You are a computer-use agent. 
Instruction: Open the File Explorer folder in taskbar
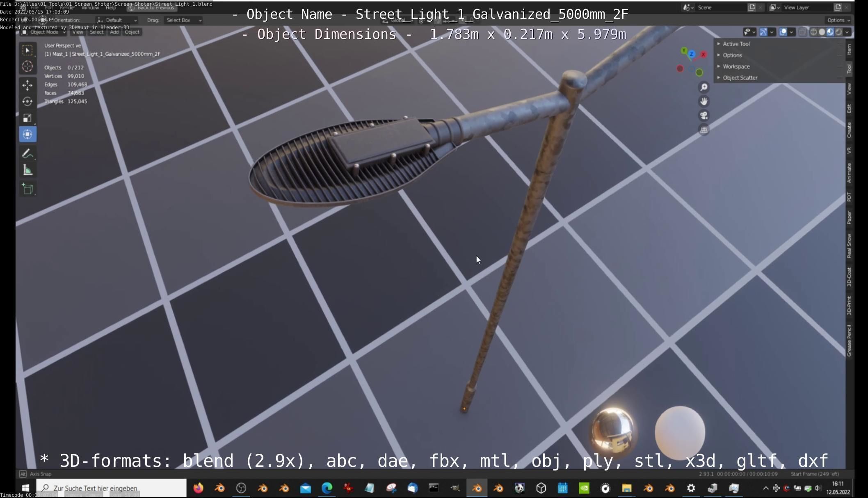click(x=626, y=488)
